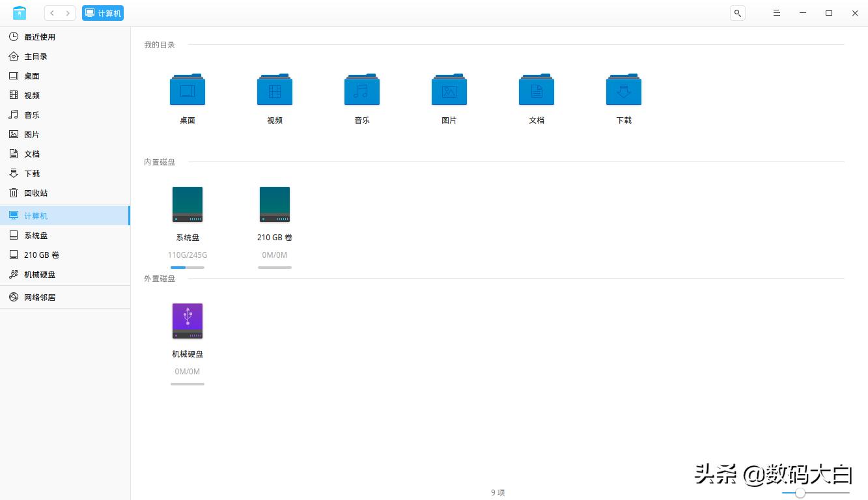Open the 视频 folder in main pane
Image resolution: width=868 pixels, height=500 pixels.
point(275,90)
